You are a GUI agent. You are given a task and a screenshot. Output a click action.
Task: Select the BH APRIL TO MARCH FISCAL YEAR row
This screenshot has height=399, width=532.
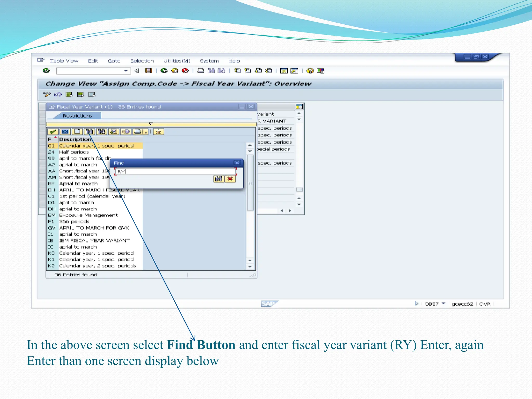95,190
